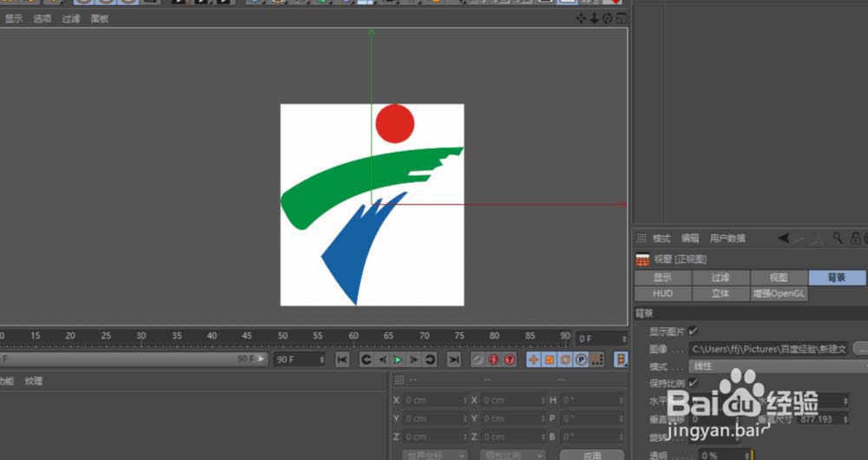Image resolution: width=868 pixels, height=460 pixels.
Task: Toggle the autokeying button
Action: click(494, 359)
